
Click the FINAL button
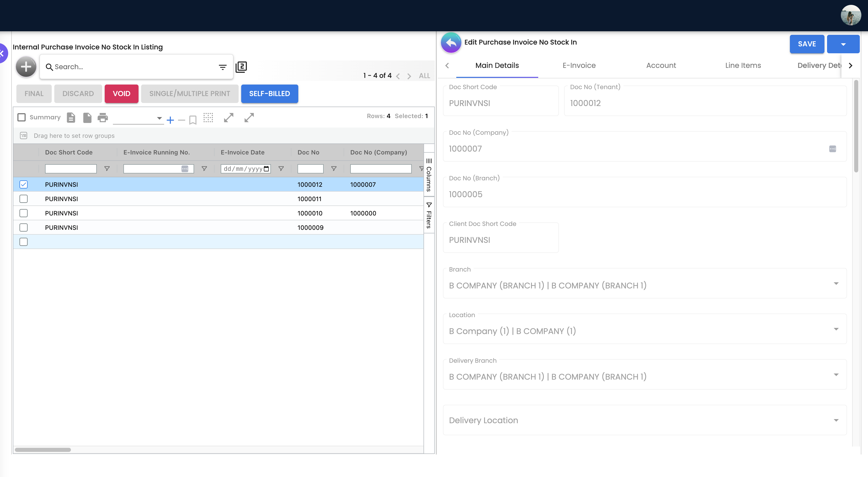(34, 94)
